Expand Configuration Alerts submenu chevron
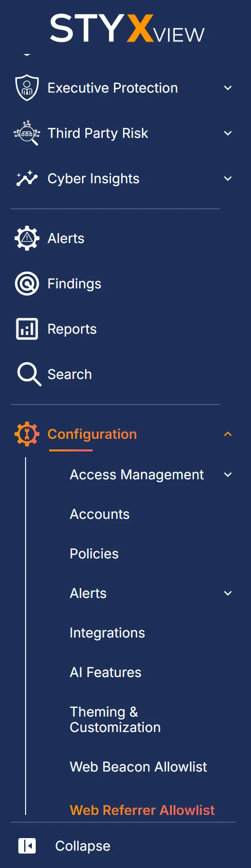The height and width of the screenshot is (868, 251). pyautogui.click(x=228, y=593)
